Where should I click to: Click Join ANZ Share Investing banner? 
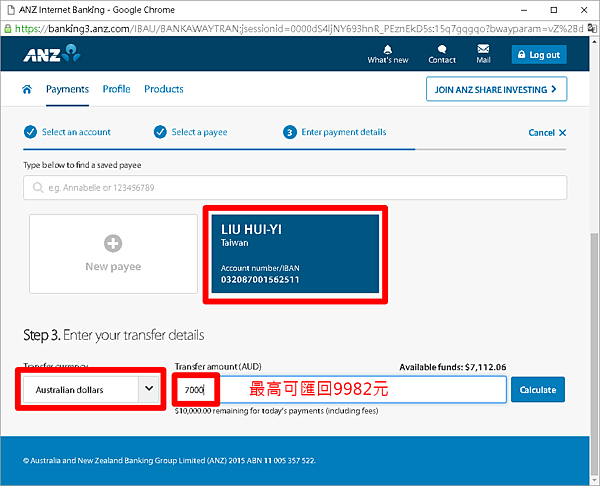496,89
